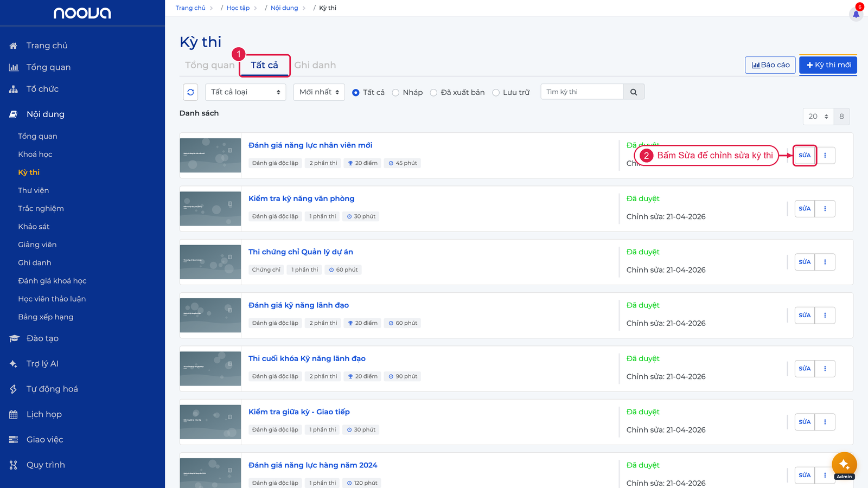Click the refresh list icon button
Viewport: 868px width, 488px height.
(x=190, y=92)
